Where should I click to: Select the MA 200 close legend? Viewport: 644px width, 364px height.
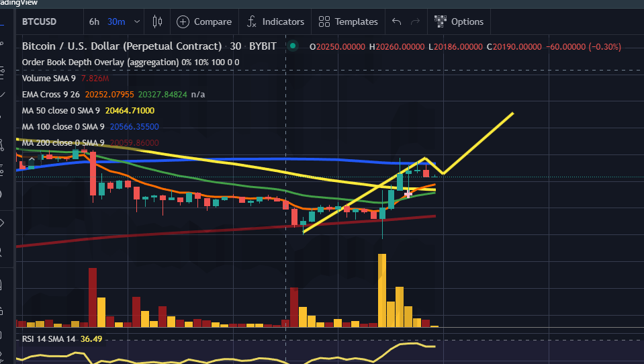point(63,142)
